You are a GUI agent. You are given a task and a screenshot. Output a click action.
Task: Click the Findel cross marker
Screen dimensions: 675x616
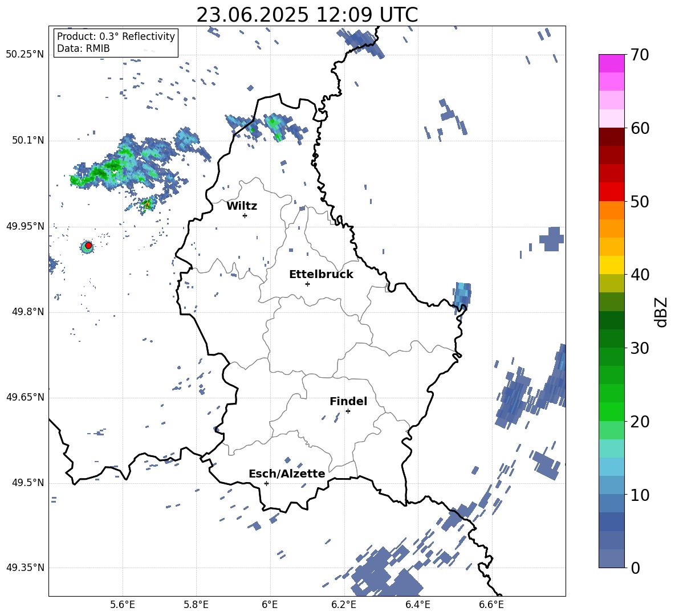pyautogui.click(x=348, y=411)
